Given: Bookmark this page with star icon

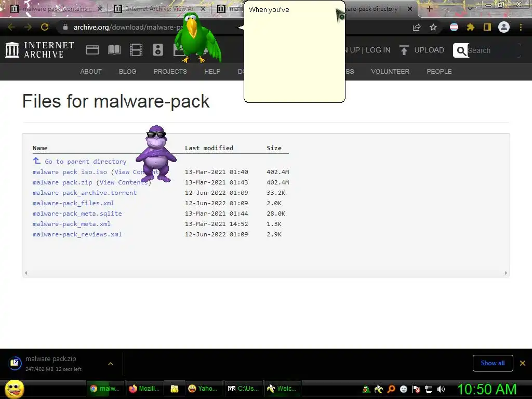Looking at the screenshot, I should click(433, 27).
